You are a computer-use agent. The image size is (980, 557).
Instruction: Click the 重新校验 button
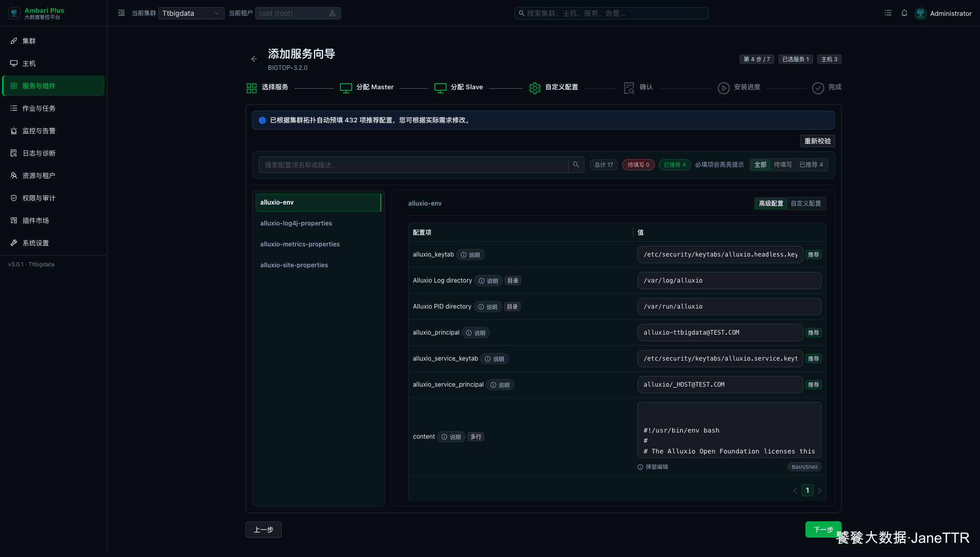[817, 141]
